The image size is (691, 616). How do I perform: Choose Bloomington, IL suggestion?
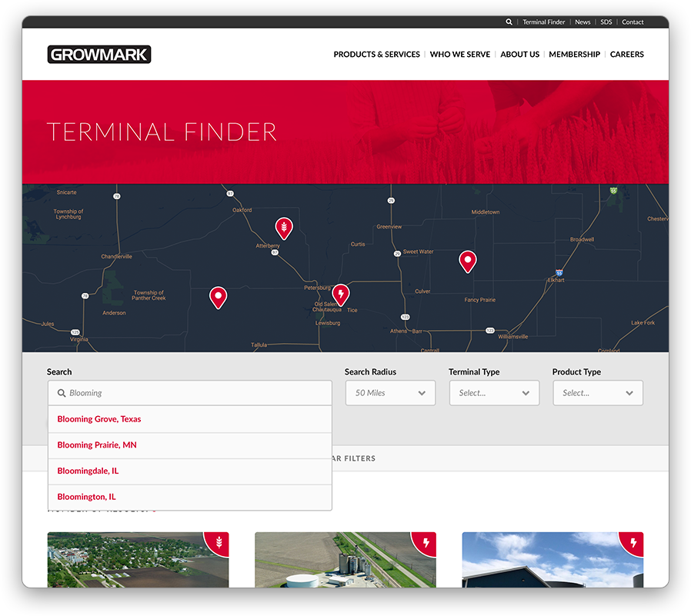coord(190,497)
